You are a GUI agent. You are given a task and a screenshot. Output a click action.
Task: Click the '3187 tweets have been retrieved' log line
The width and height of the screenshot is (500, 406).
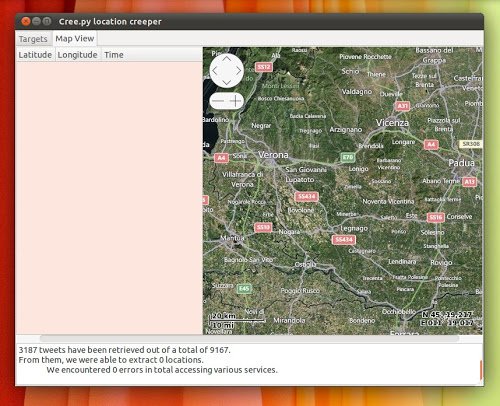124,350
